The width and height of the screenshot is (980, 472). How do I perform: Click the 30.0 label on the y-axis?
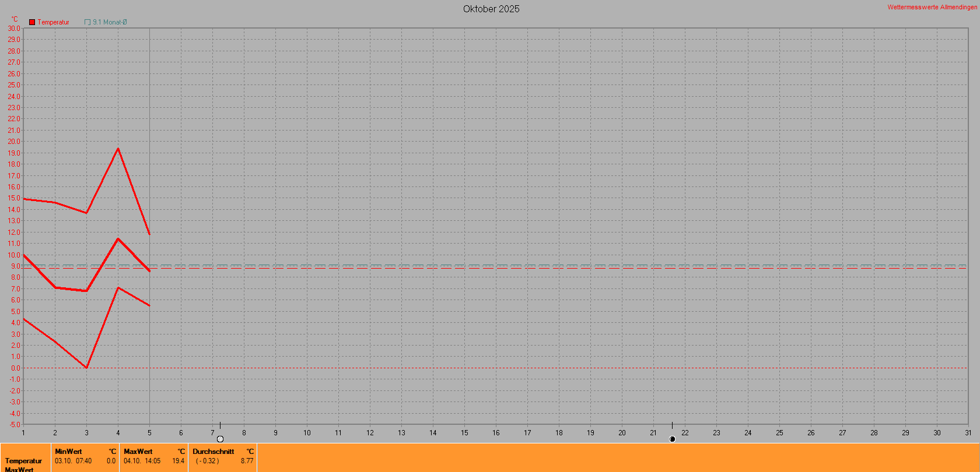click(x=13, y=29)
